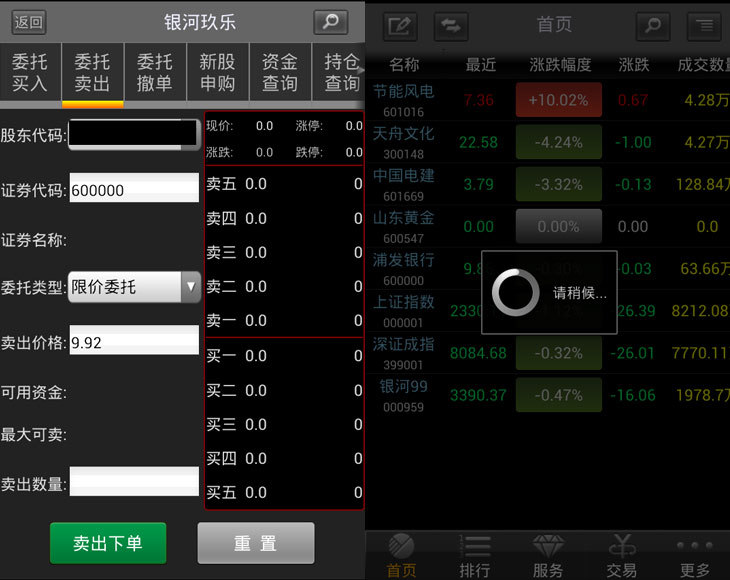Sort by the 涨跌幅度 column header

click(560, 64)
